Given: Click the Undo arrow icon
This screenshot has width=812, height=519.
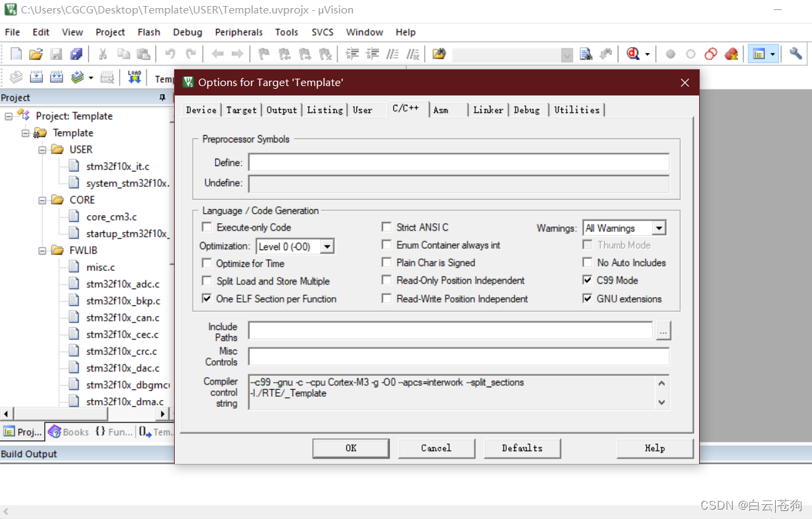Looking at the screenshot, I should pyautogui.click(x=170, y=54).
